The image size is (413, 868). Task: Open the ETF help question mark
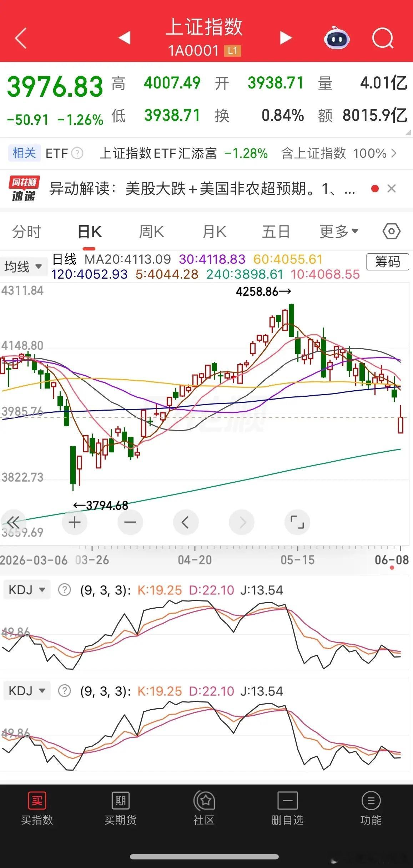pyautogui.click(x=77, y=153)
